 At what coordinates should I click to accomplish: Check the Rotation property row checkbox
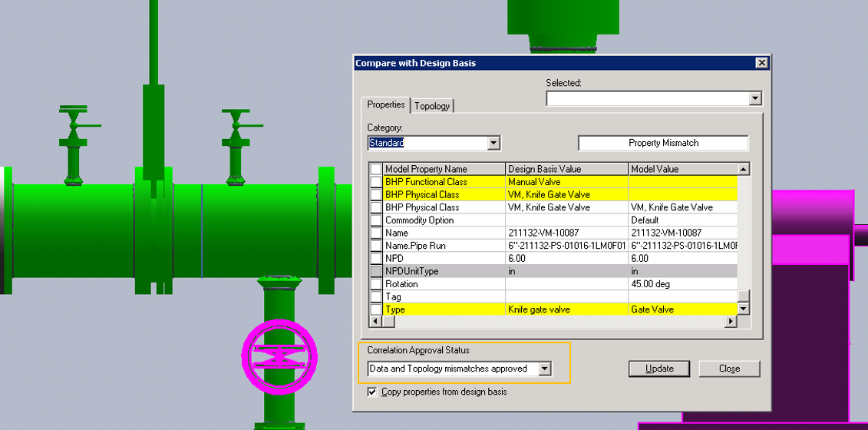(x=375, y=284)
